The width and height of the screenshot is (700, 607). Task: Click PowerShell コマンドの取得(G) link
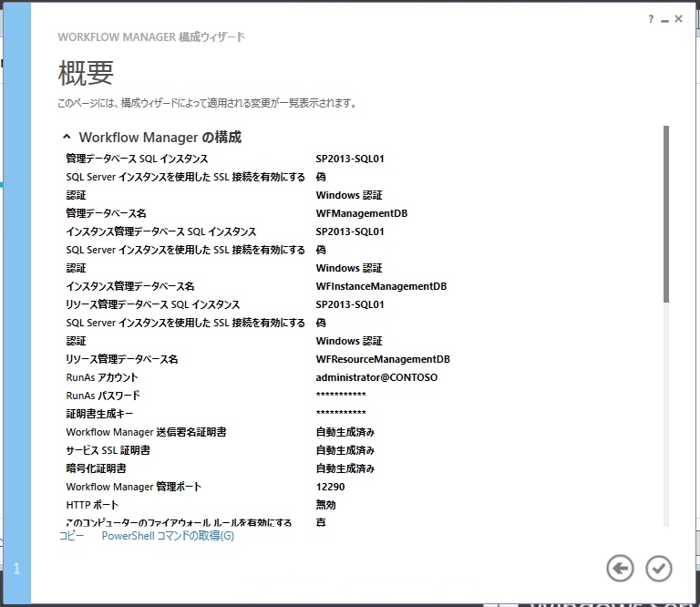point(168,536)
